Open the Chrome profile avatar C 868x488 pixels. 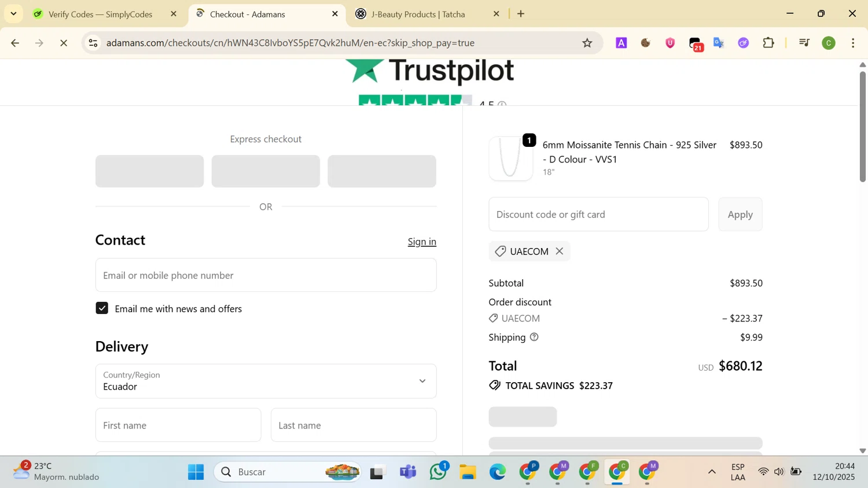829,43
